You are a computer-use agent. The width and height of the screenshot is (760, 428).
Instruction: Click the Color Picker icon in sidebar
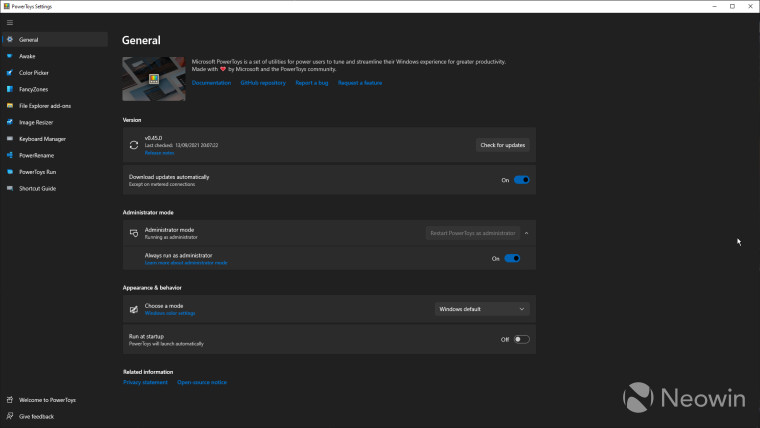[x=9, y=72]
